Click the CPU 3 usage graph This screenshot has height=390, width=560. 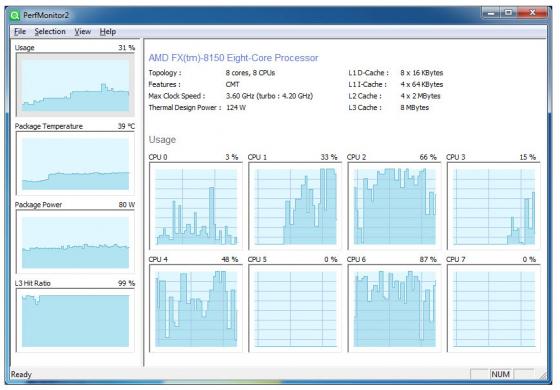[x=494, y=206]
